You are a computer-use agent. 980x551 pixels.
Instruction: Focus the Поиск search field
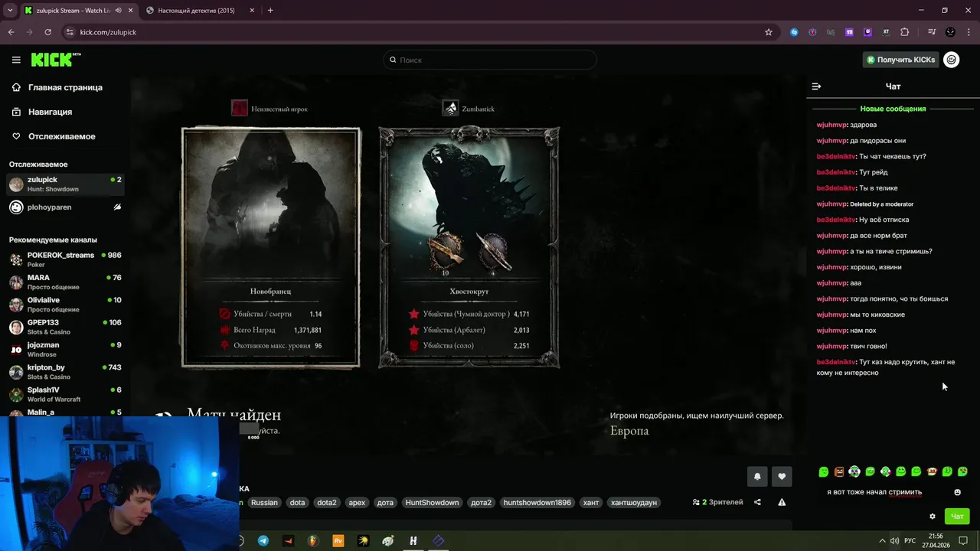pos(490,60)
